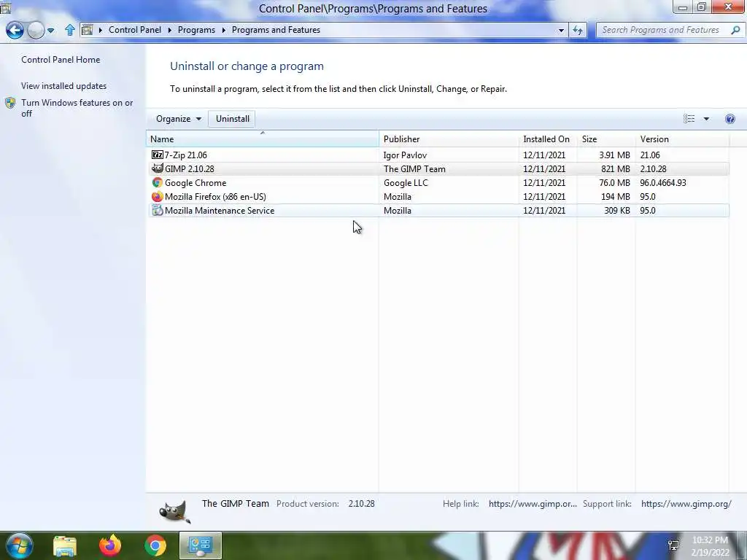The height and width of the screenshot is (560, 747).
Task: Click the Mozilla Maintenance Service icon
Action: (x=158, y=210)
